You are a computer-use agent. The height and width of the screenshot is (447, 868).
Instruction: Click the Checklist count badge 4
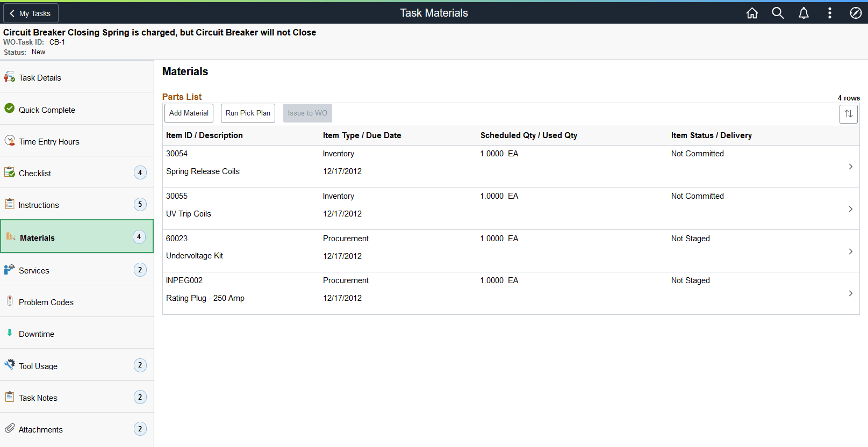tap(140, 172)
